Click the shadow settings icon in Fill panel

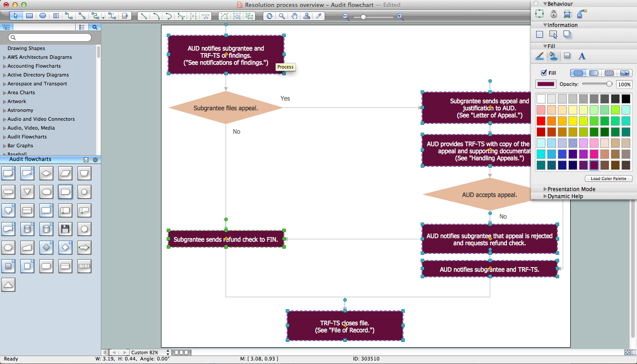click(x=567, y=56)
